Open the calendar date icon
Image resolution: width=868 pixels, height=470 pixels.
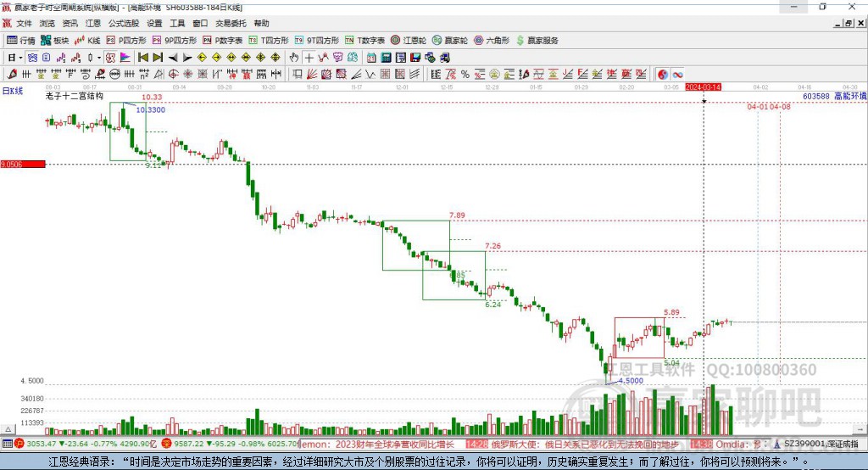click(x=371, y=58)
